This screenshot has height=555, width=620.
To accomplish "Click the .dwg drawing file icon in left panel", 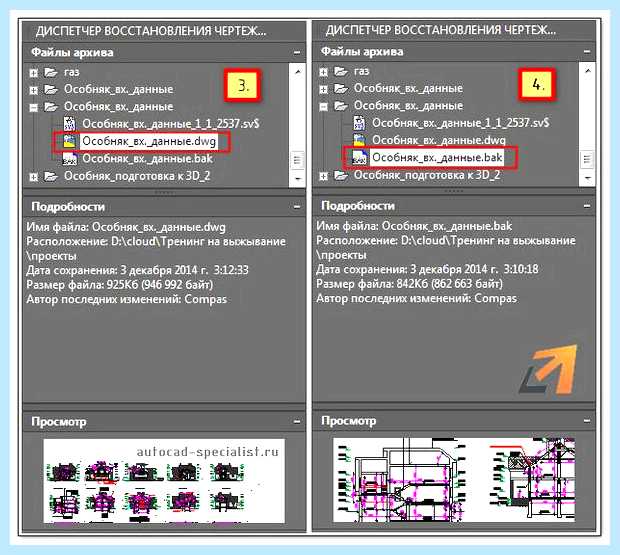I will [70, 142].
